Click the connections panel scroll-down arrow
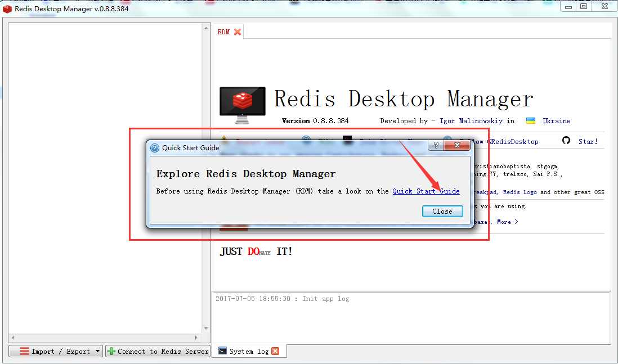The width and height of the screenshot is (618, 364). (206, 329)
